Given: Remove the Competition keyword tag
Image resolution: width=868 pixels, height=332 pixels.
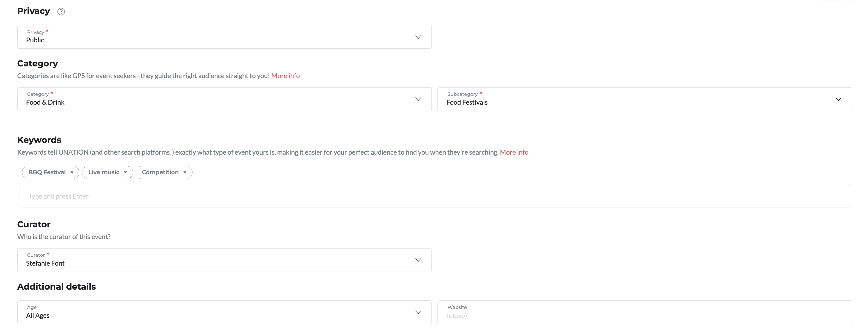Looking at the screenshot, I should pos(185,172).
